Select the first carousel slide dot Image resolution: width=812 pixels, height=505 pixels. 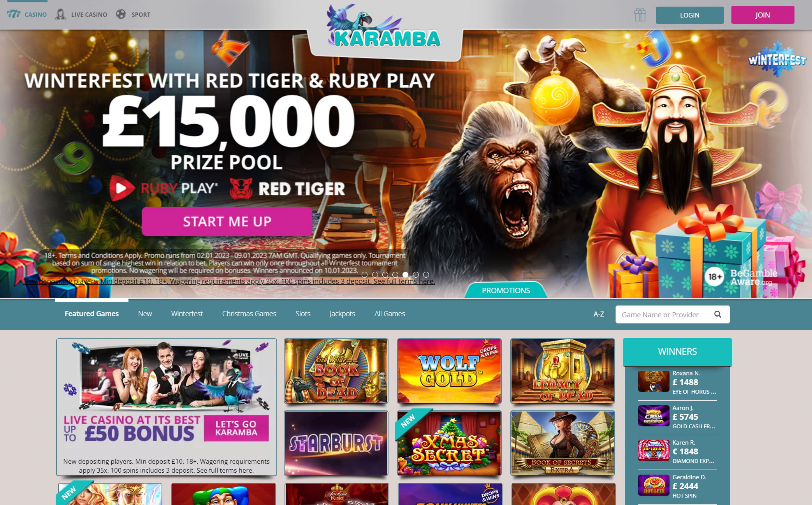364,274
